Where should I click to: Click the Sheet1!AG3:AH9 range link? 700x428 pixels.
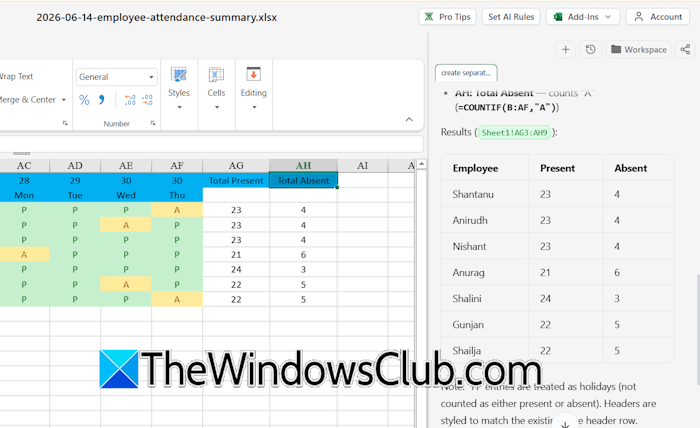[514, 133]
